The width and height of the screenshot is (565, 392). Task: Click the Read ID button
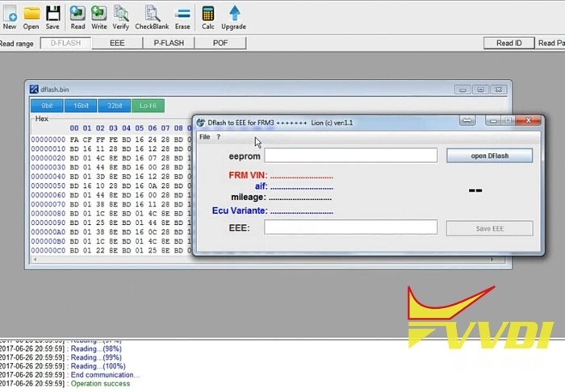click(508, 44)
